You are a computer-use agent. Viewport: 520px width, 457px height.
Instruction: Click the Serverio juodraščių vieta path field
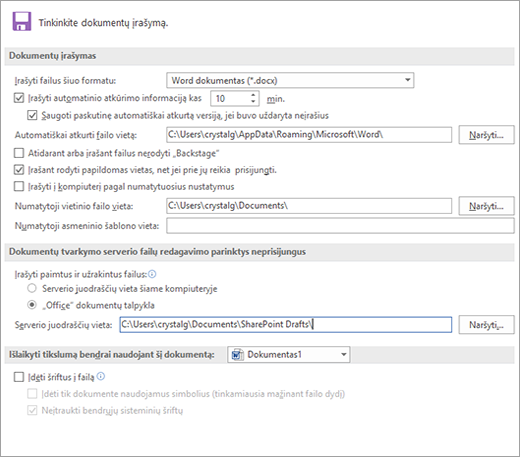[286, 324]
